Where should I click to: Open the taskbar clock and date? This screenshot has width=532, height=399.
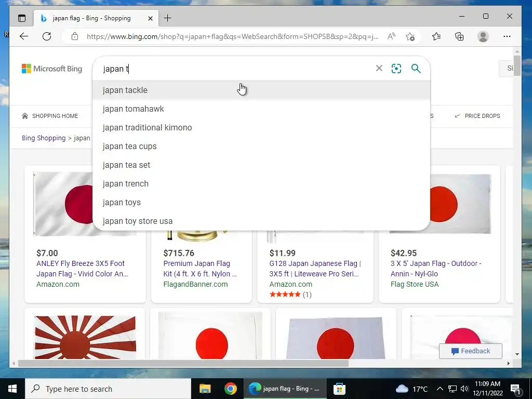(x=487, y=389)
